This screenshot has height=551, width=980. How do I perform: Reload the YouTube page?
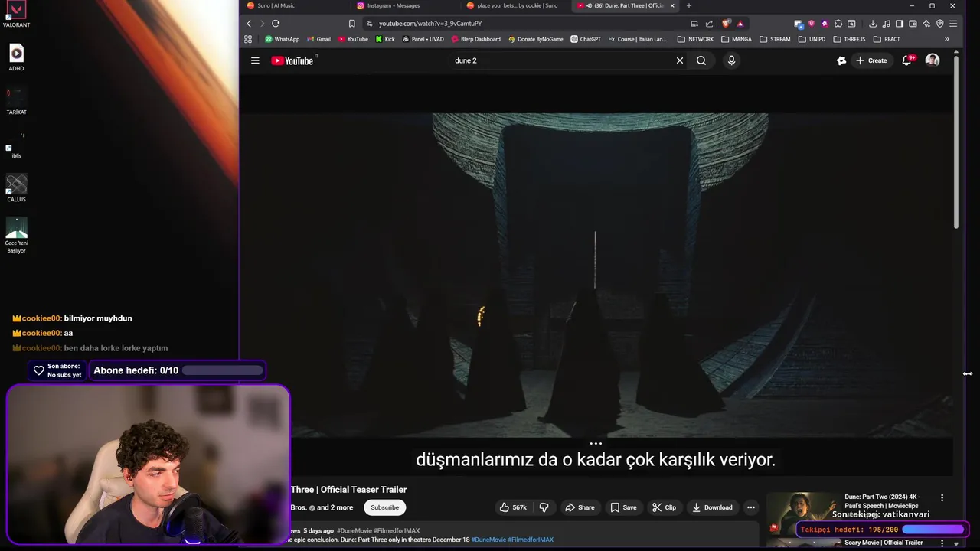click(x=276, y=24)
